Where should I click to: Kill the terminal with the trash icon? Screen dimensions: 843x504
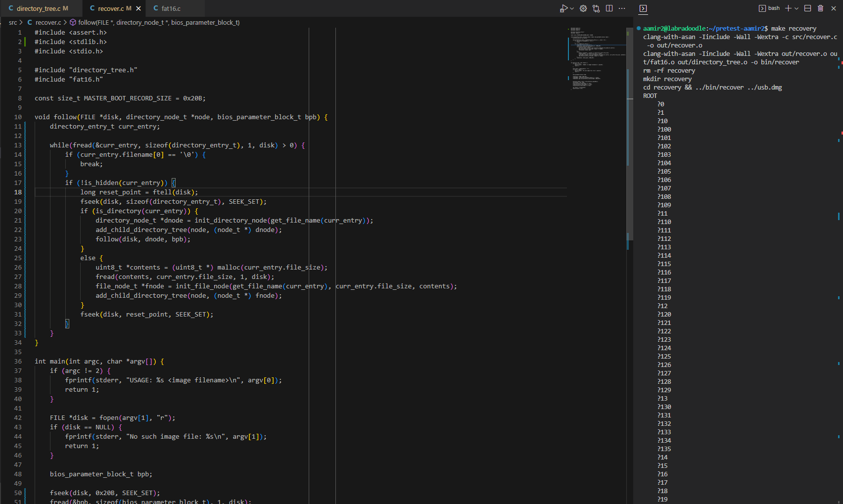(x=821, y=8)
